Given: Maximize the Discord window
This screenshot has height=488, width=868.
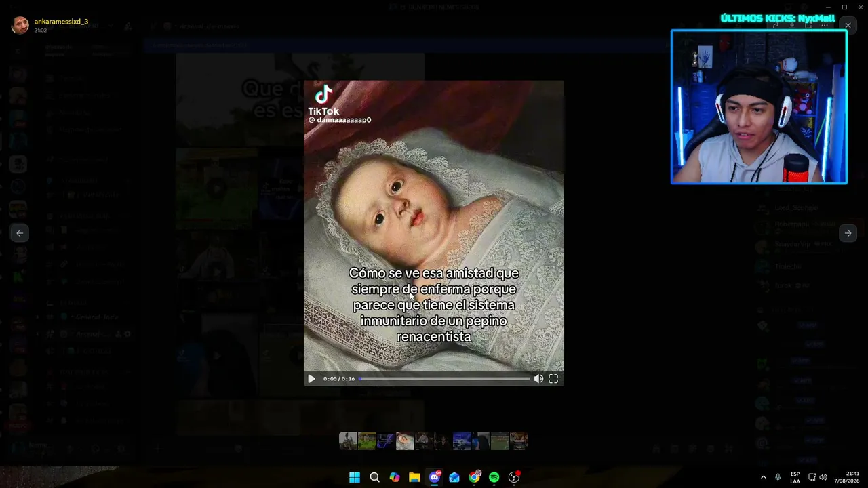Looking at the screenshot, I should [x=844, y=7].
